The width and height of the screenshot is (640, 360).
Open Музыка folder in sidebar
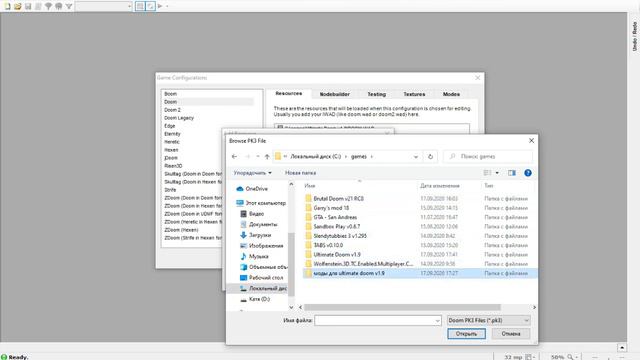pos(254,256)
